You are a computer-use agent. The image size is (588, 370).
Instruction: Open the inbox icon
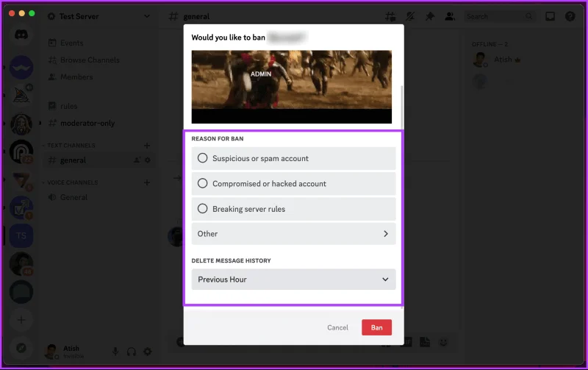click(x=550, y=16)
